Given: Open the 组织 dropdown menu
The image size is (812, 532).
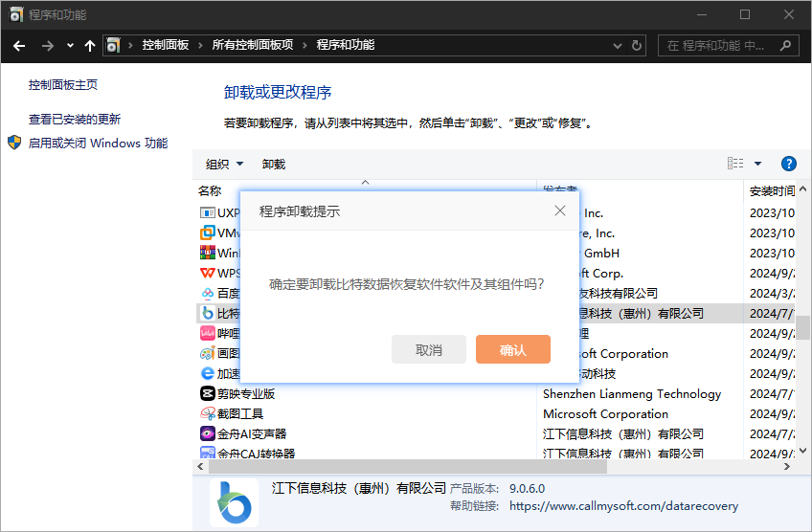Looking at the screenshot, I should [x=224, y=164].
